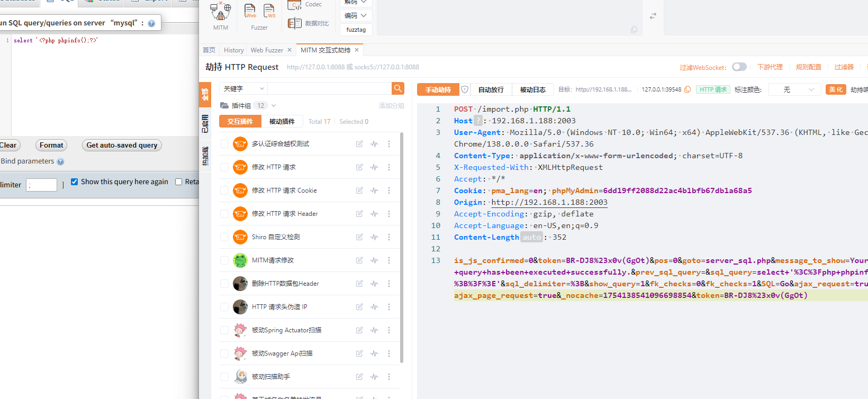Open the Web Fuzzer icon in toolbar
Viewport: 868px width, 399px height.
pos(250,11)
